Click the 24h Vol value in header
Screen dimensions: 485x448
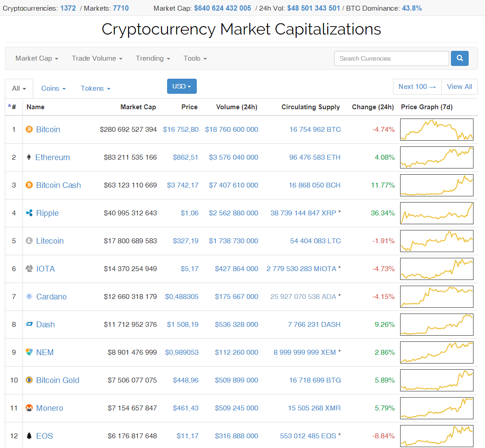pos(313,8)
